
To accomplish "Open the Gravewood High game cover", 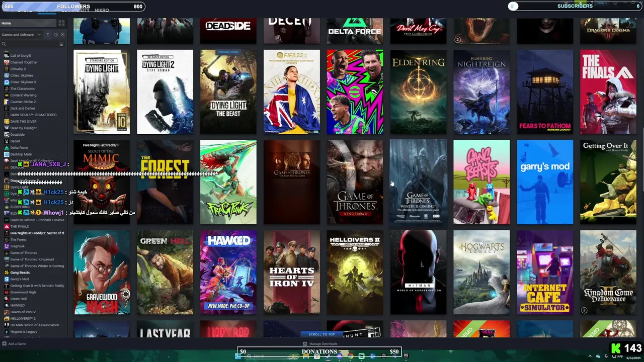I will click(x=102, y=273).
